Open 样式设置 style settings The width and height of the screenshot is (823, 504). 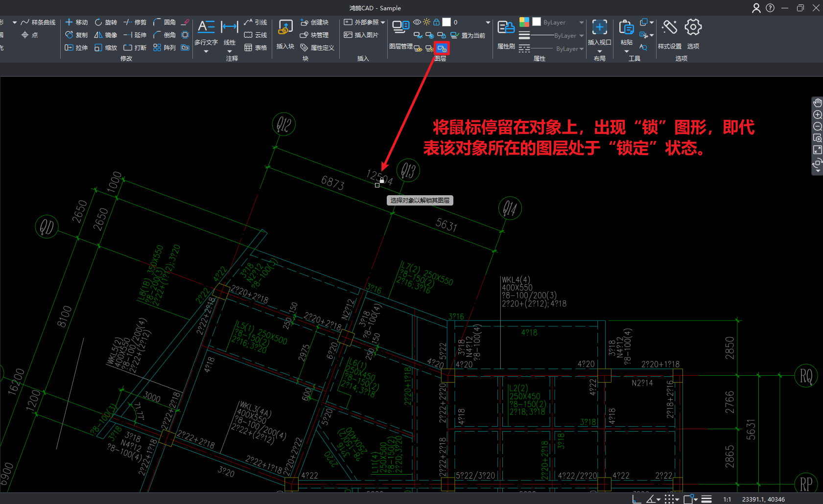(669, 34)
